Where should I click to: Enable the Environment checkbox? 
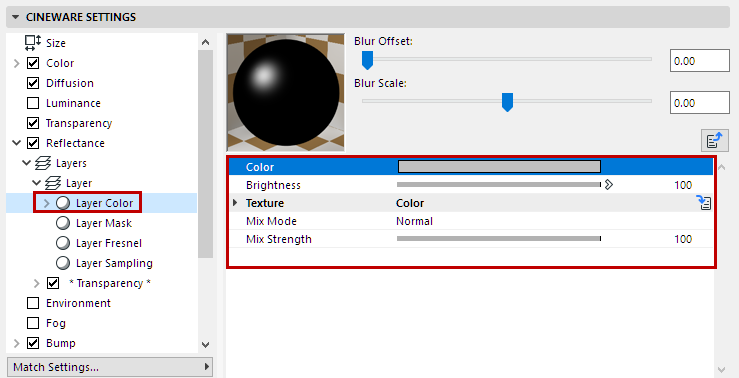pyautogui.click(x=33, y=303)
